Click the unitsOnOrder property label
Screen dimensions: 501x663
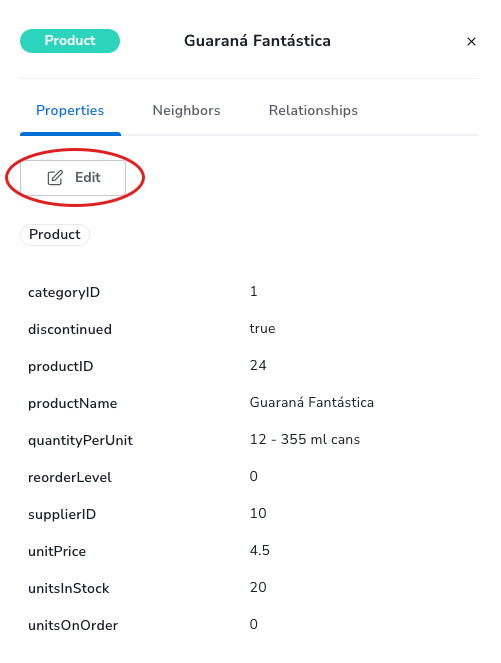click(73, 625)
